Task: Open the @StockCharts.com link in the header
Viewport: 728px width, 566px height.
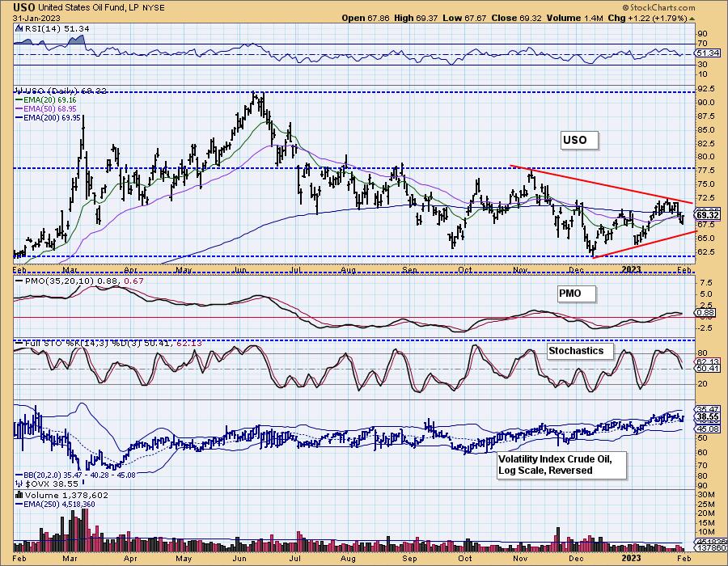Action: coord(658,7)
